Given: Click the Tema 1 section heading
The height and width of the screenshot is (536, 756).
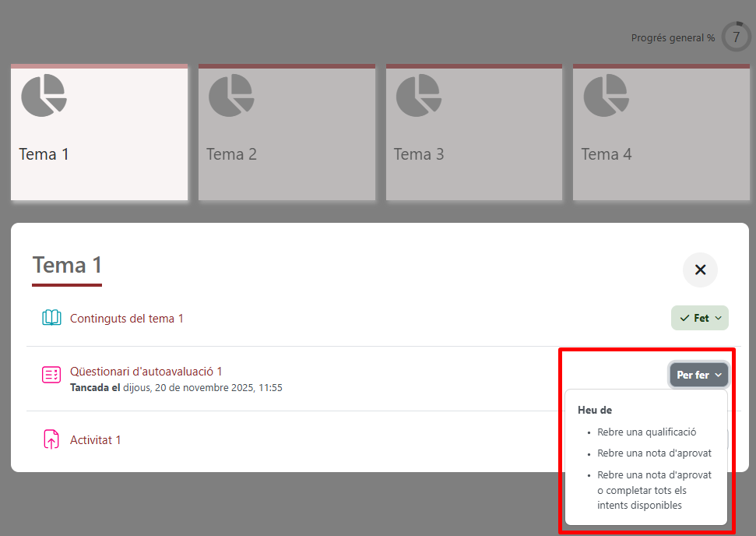Looking at the screenshot, I should point(67,266).
